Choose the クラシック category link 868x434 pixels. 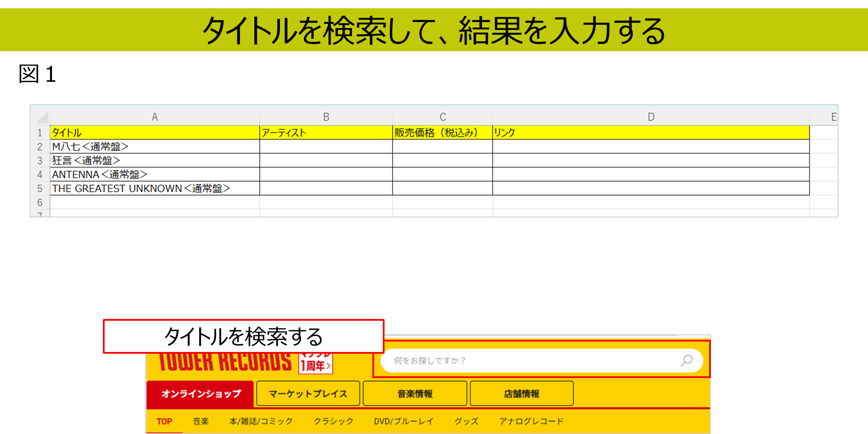[333, 421]
